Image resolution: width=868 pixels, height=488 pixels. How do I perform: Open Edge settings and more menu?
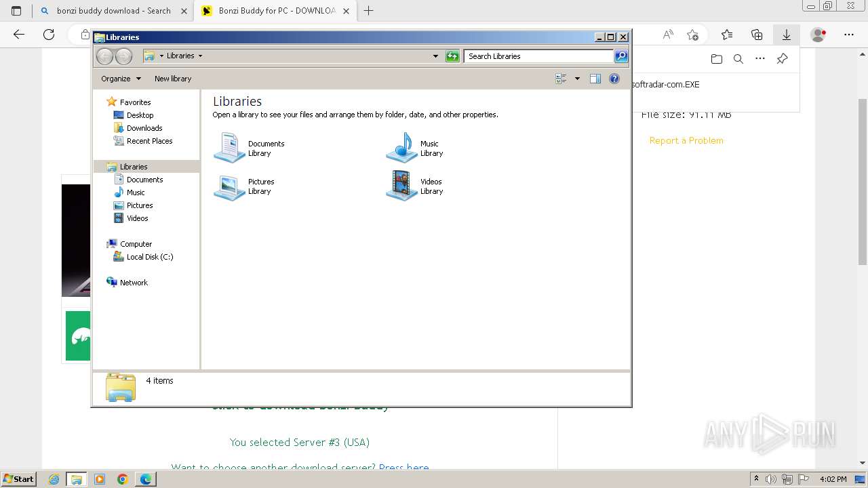849,35
